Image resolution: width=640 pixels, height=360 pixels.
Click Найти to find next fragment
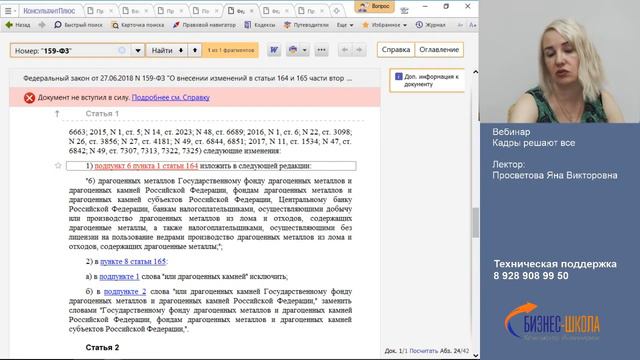point(167,50)
